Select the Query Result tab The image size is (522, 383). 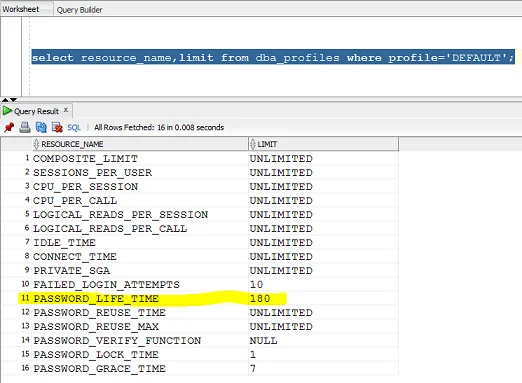[x=36, y=111]
